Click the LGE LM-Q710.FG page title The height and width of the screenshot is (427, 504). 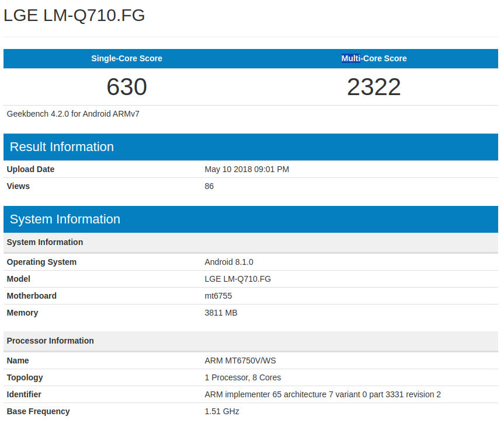click(74, 15)
